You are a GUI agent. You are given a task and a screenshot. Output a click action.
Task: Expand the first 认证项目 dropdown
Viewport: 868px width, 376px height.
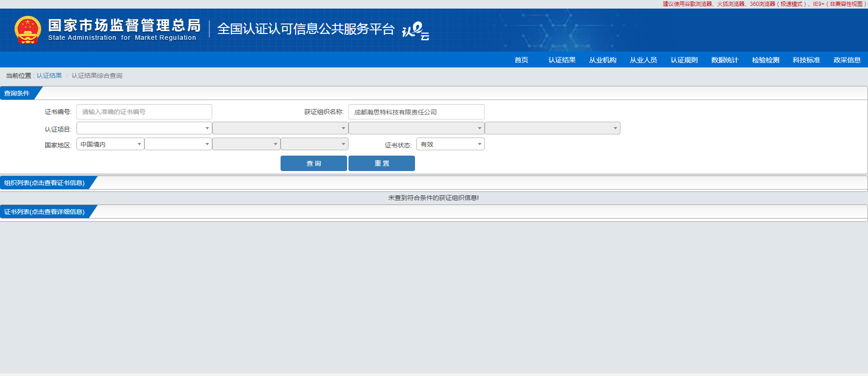point(144,128)
